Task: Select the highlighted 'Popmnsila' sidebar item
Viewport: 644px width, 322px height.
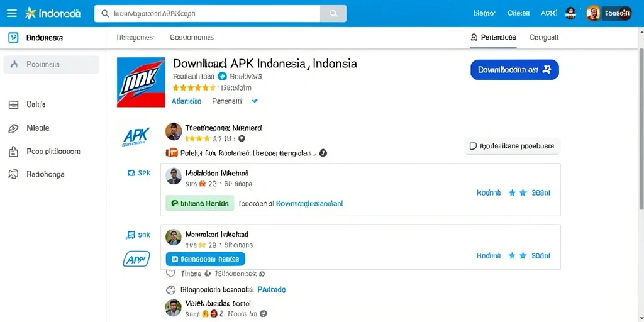Action: tap(52, 65)
